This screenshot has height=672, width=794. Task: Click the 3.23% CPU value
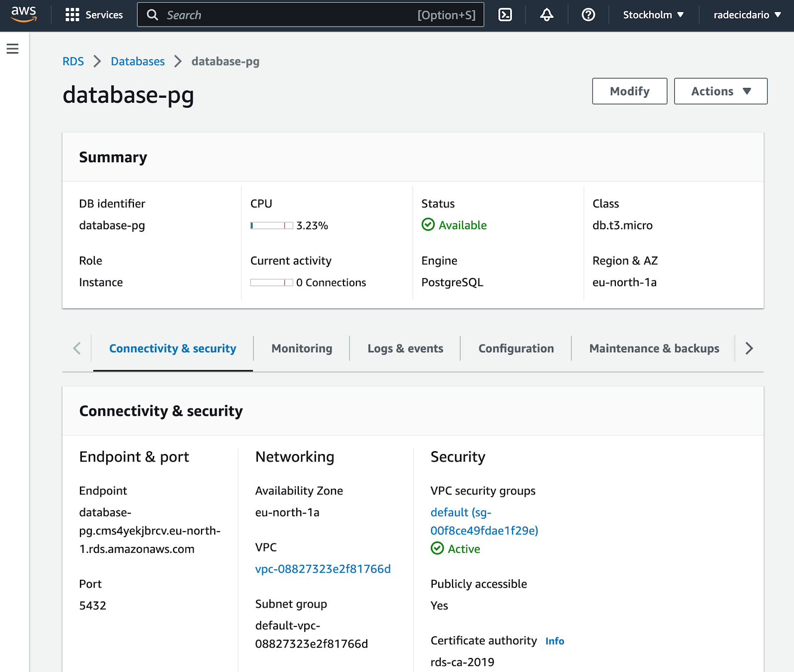(312, 225)
